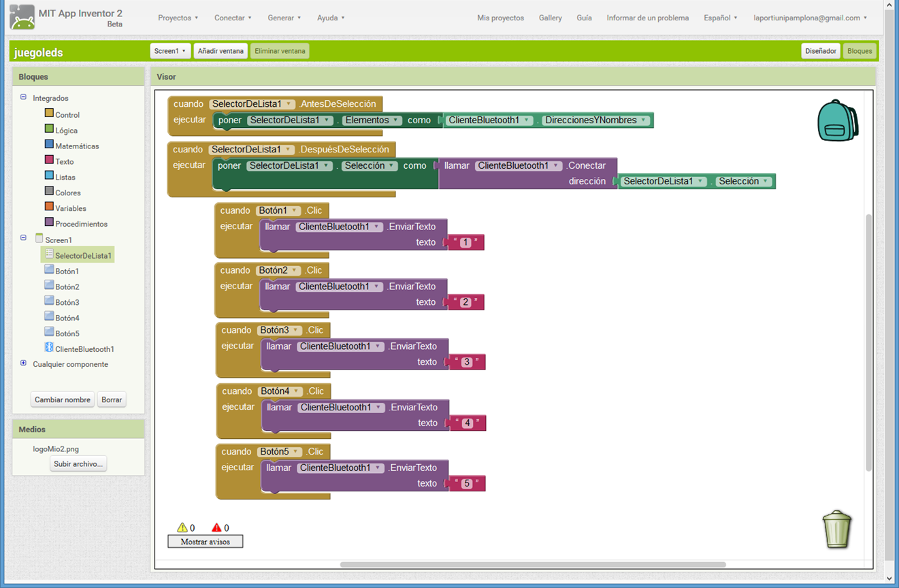Click the MIT App Inventor android logo
899x588 pixels.
22,17
